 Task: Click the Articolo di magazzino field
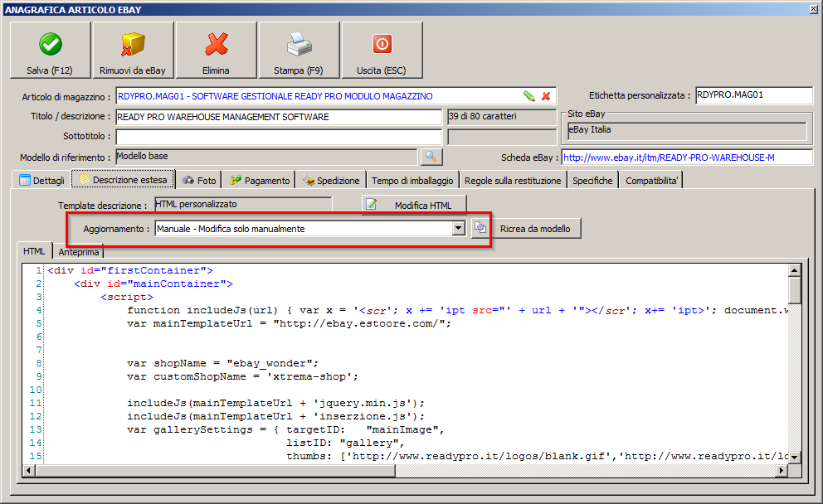(336, 96)
